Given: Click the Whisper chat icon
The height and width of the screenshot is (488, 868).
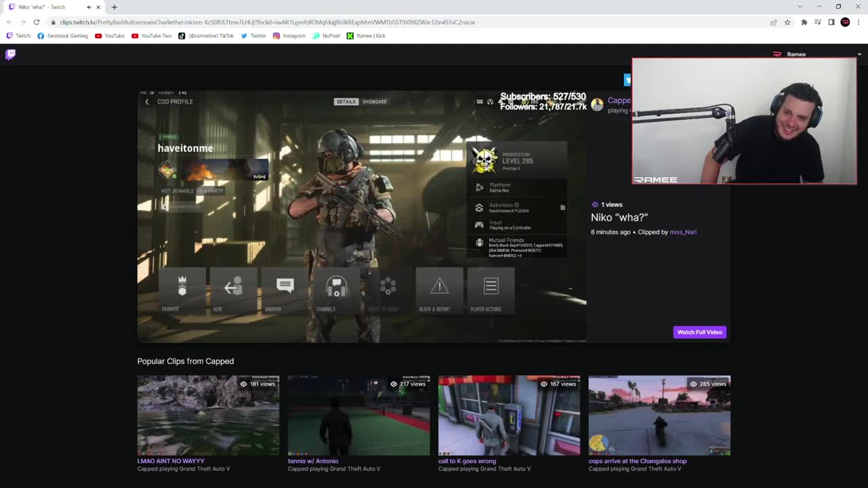Looking at the screenshot, I should click(x=285, y=287).
